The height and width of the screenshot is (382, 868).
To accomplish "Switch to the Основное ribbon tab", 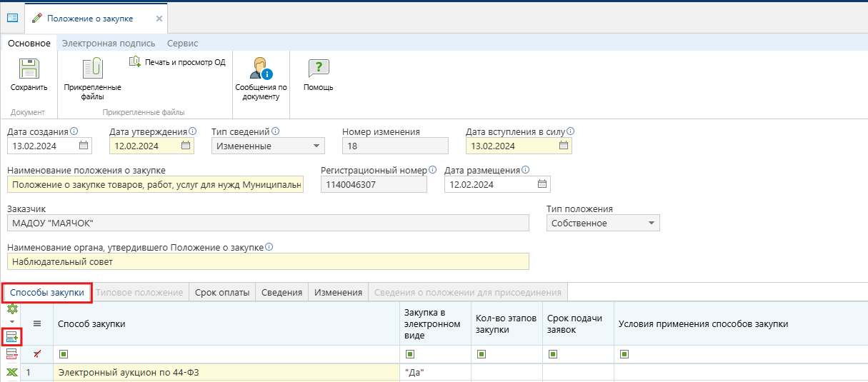I will point(29,44).
